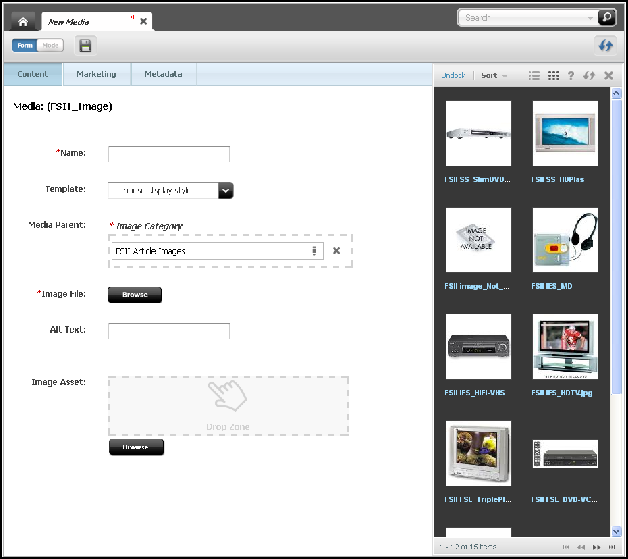Click the Image_Not_ asset name link
The height and width of the screenshot is (559, 628).
coord(477,286)
